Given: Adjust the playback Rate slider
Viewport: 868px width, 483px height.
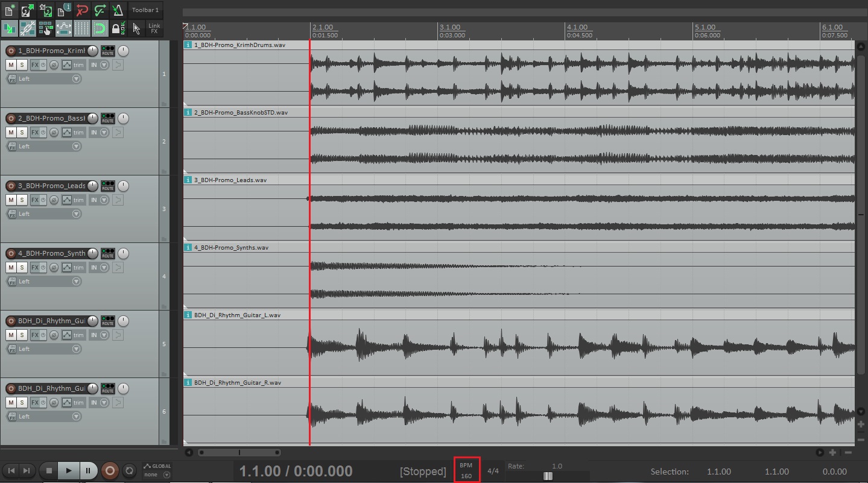Looking at the screenshot, I should click(548, 476).
